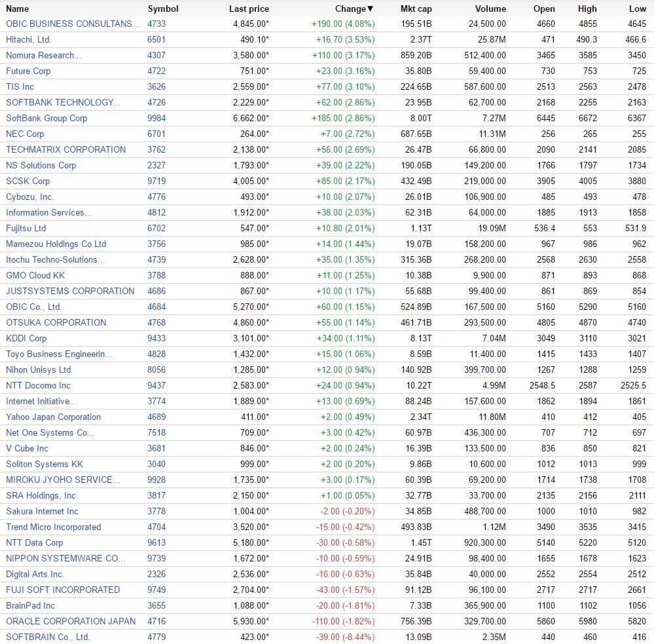
Task: Open SRA Holdings, Inc. link
Action: click(x=42, y=495)
